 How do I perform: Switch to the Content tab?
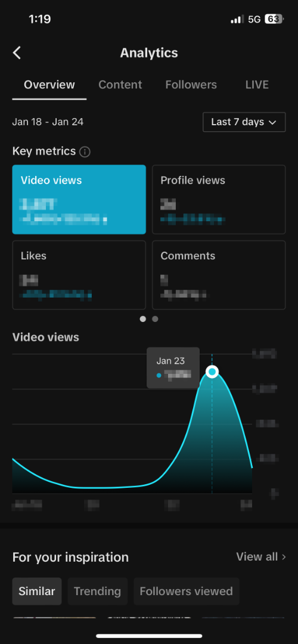(120, 85)
